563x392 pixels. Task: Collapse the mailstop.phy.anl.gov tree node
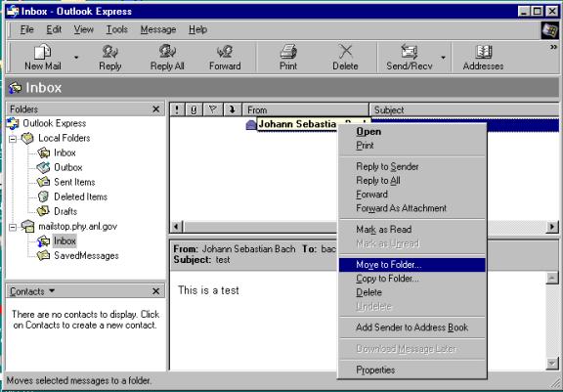coord(13,227)
